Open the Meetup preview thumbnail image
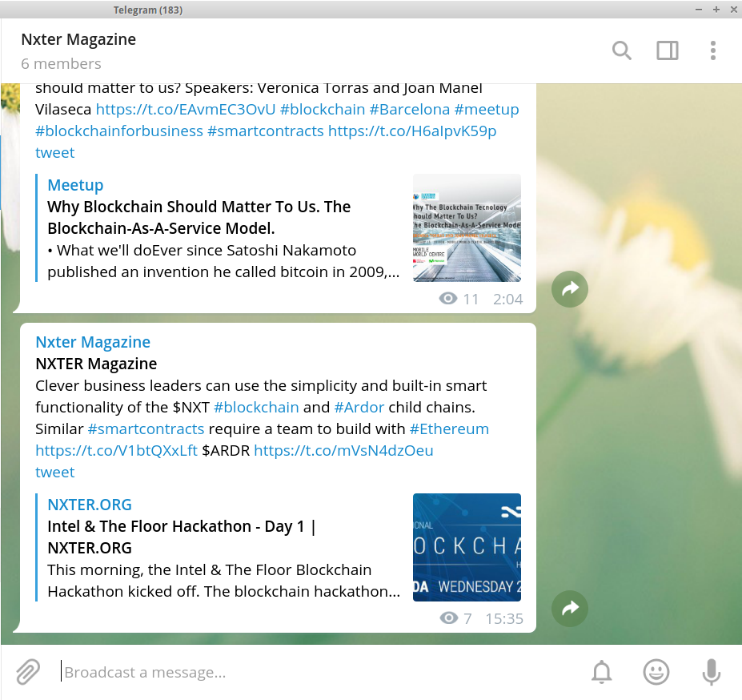Screen dimensions: 742x700 click(467, 227)
